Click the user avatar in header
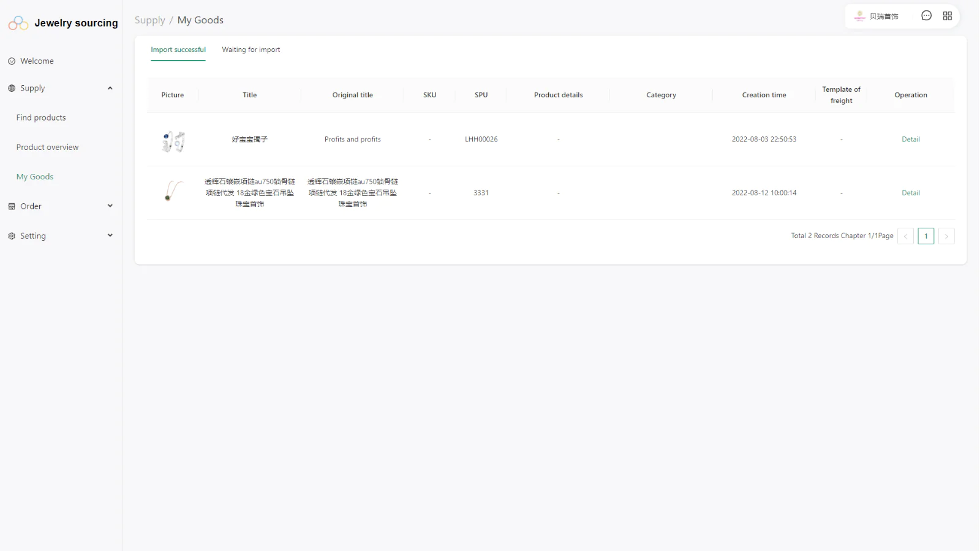The image size is (980, 551). [860, 16]
